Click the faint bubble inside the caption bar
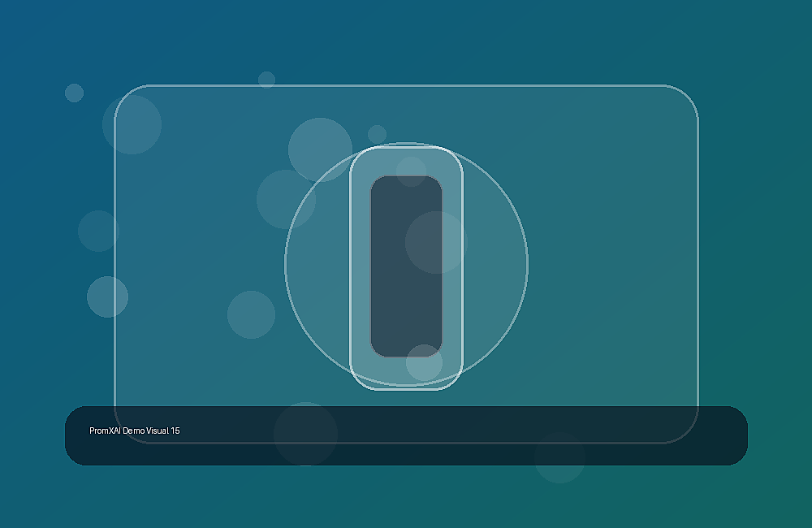 tap(305, 434)
